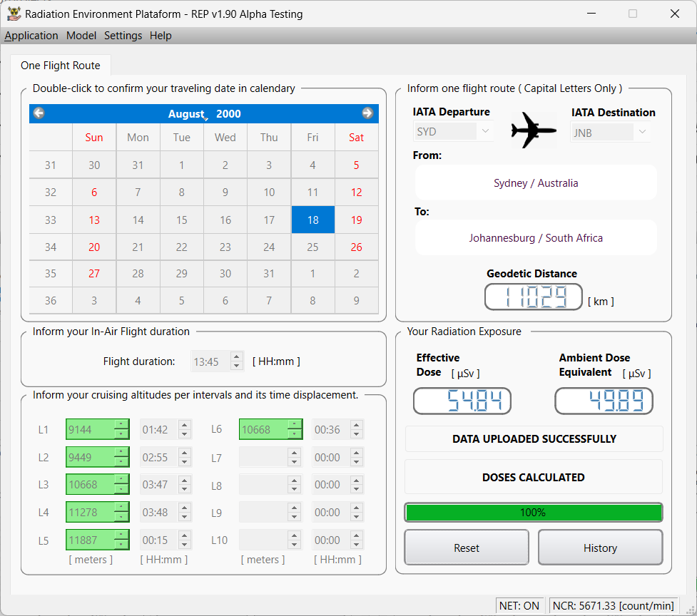Image resolution: width=697 pixels, height=616 pixels.
Task: Go to previous month in calendar
Action: click(x=39, y=113)
